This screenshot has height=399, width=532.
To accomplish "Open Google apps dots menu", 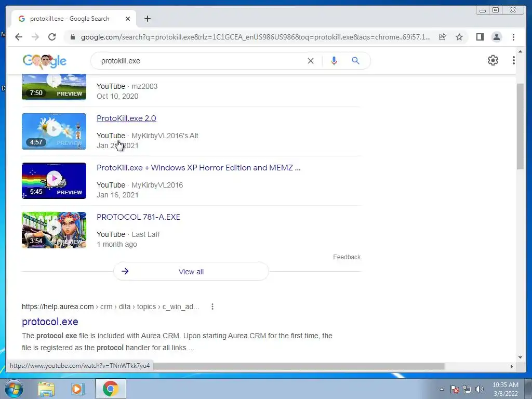I will tap(513, 60).
